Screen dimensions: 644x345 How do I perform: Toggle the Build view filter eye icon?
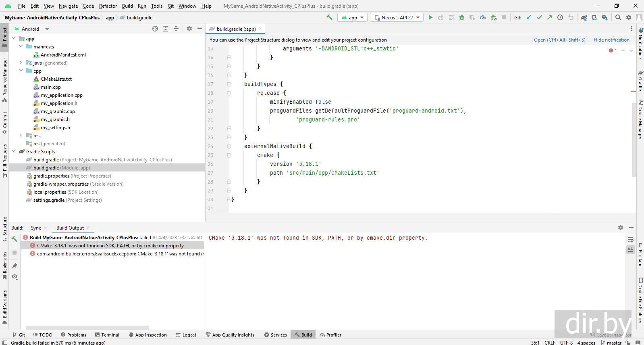click(x=15, y=277)
